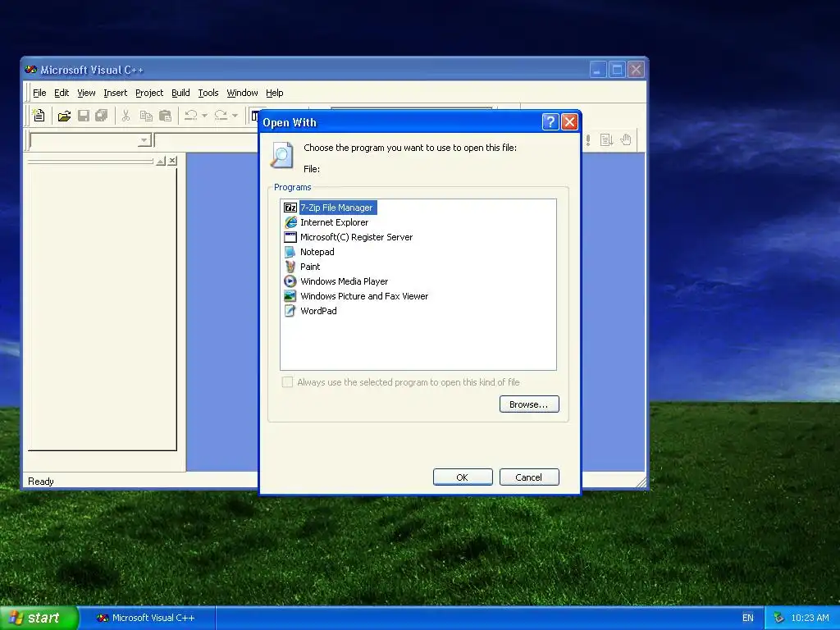840x630 pixels.
Task: Click the EN language indicator
Action: (748, 618)
